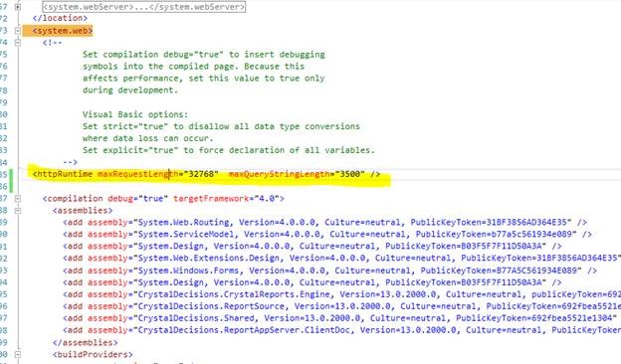
Task: Click the CrystalDecisions.ReportAppServer.ClientDoc assembly name
Action: tap(244, 330)
